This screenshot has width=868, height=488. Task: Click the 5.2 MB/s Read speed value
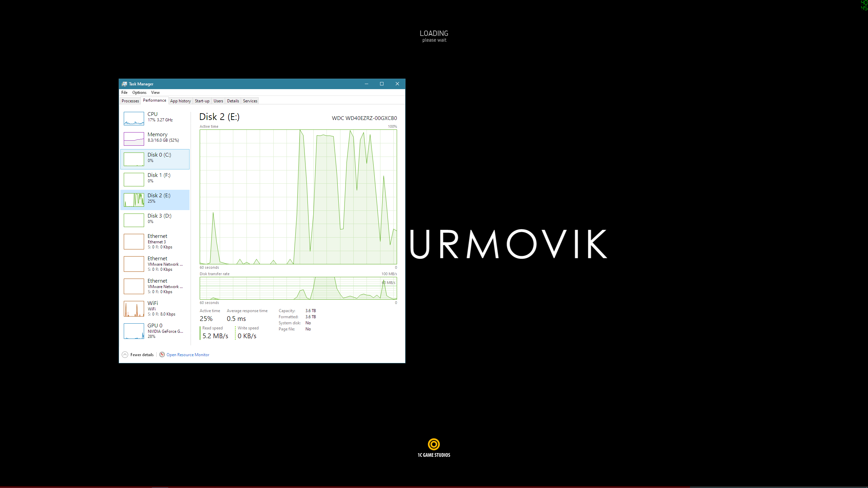[215, 336]
